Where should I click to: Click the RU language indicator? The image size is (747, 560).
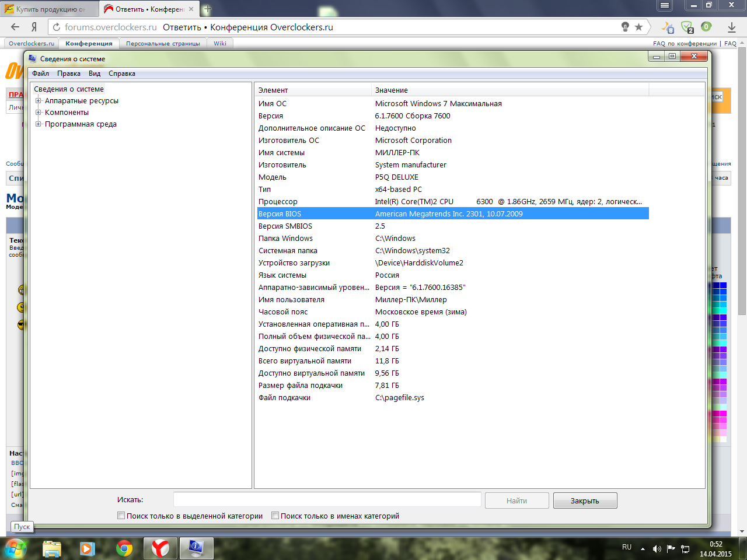pos(627,547)
